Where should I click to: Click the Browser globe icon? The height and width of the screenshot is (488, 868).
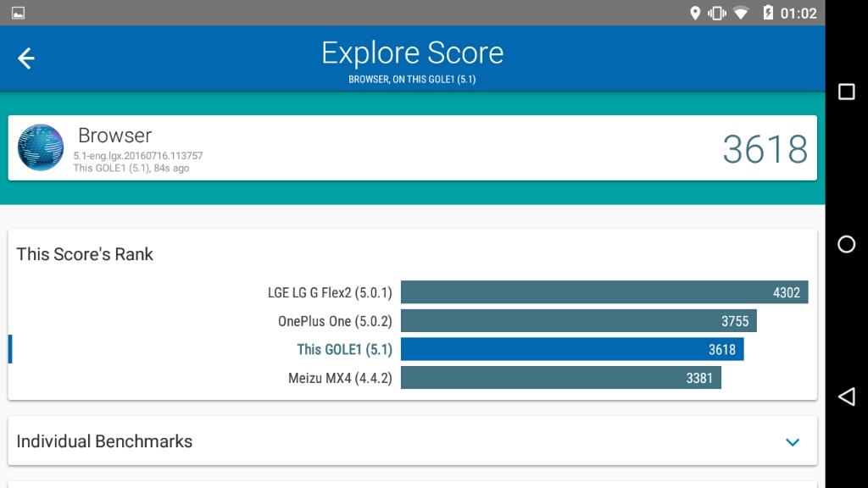[x=41, y=147]
